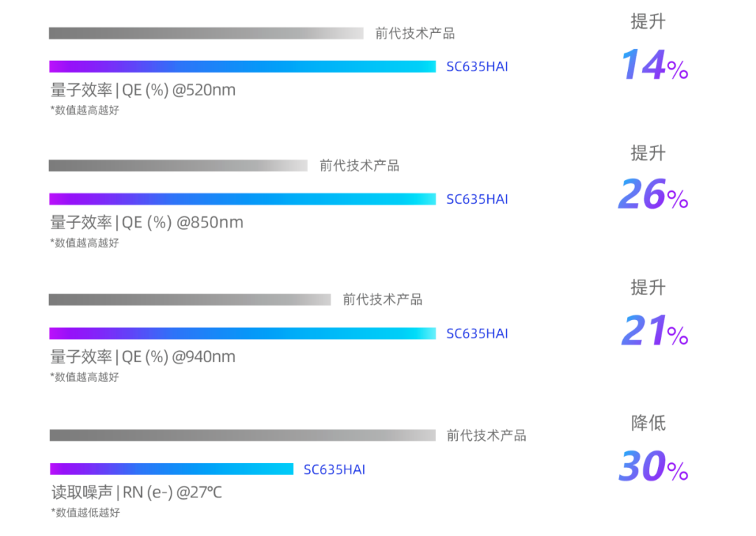Select the QE (%) @850nm metric title
The image size is (756, 536).
point(147,223)
